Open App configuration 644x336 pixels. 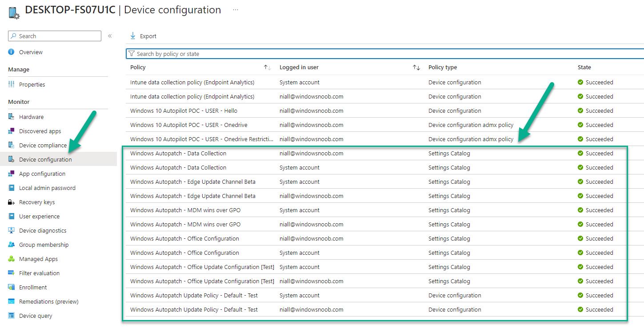42,174
